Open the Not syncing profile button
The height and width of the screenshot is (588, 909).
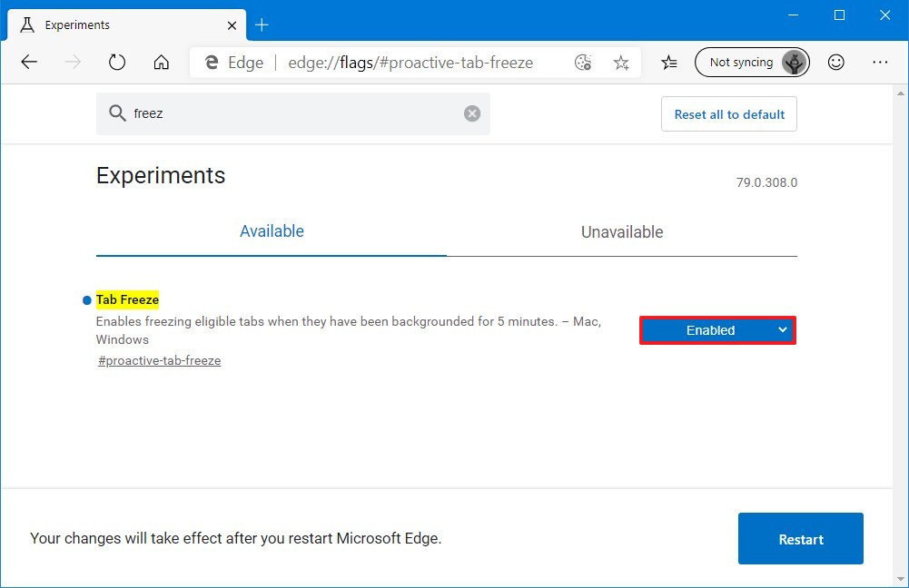[752, 62]
